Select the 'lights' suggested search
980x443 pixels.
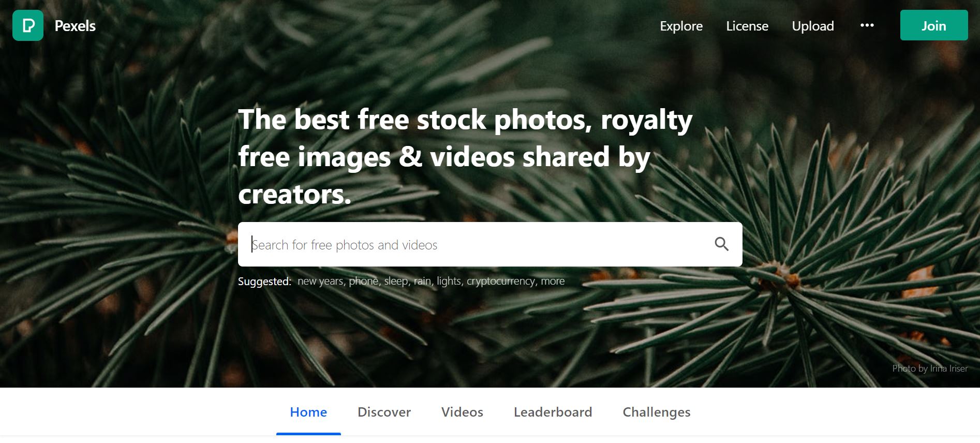point(449,281)
